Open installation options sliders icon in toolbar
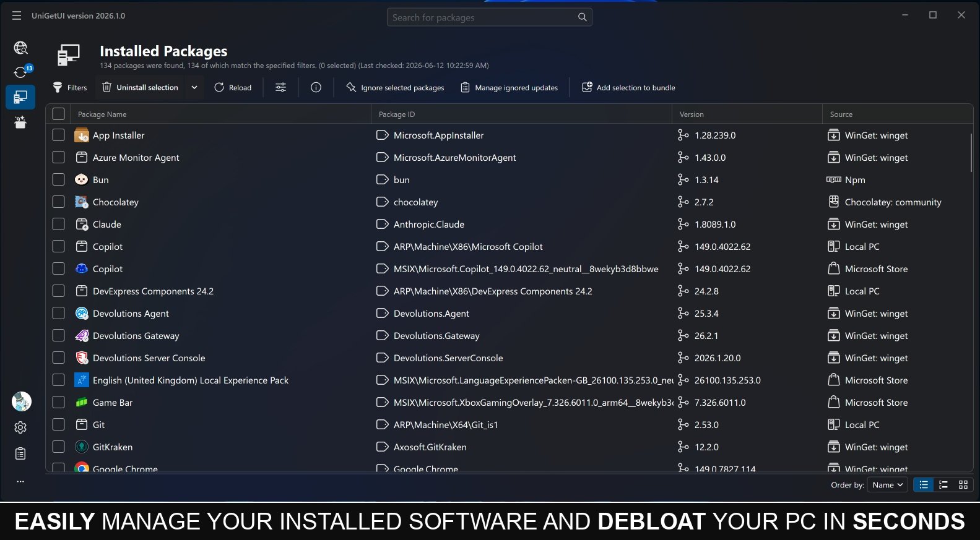The image size is (980, 540). [x=280, y=87]
